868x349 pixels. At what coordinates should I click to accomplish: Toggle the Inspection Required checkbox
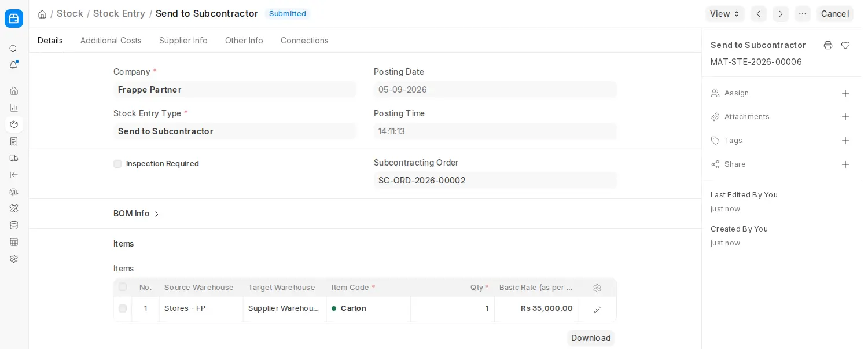117,164
